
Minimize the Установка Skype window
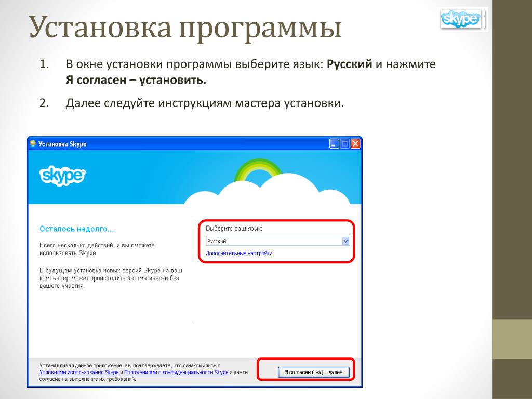click(334, 144)
